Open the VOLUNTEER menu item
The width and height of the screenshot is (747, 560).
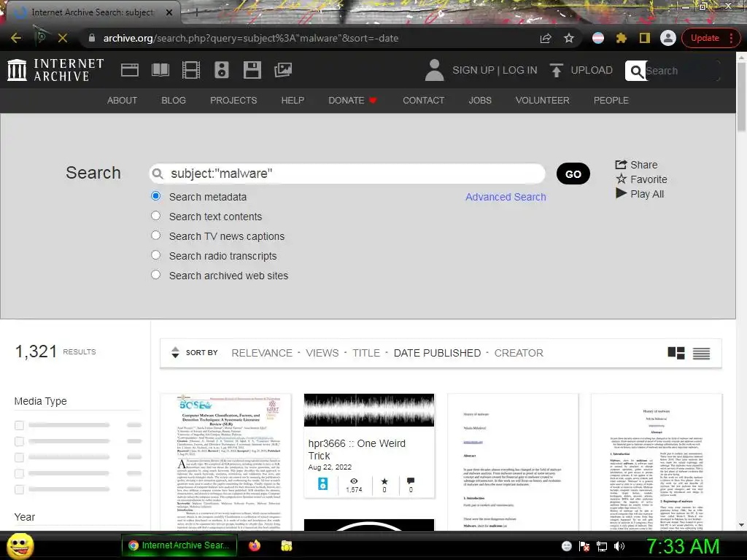(542, 101)
